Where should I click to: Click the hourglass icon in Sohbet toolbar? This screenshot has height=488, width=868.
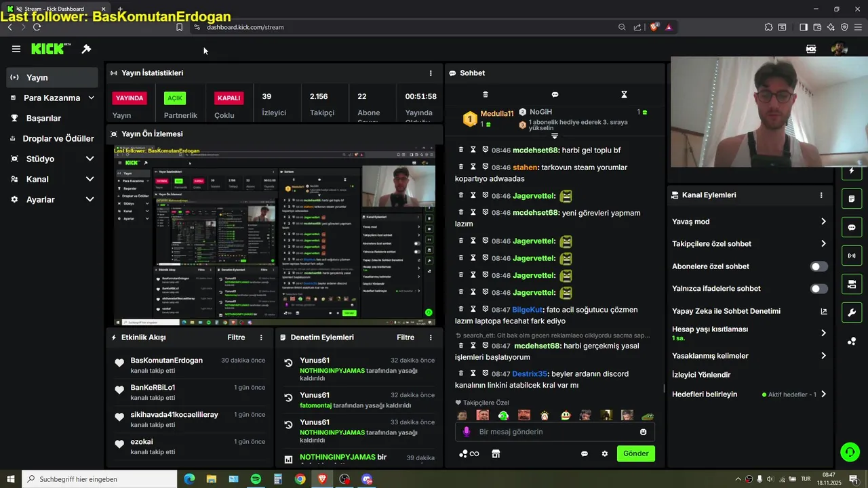coord(625,94)
